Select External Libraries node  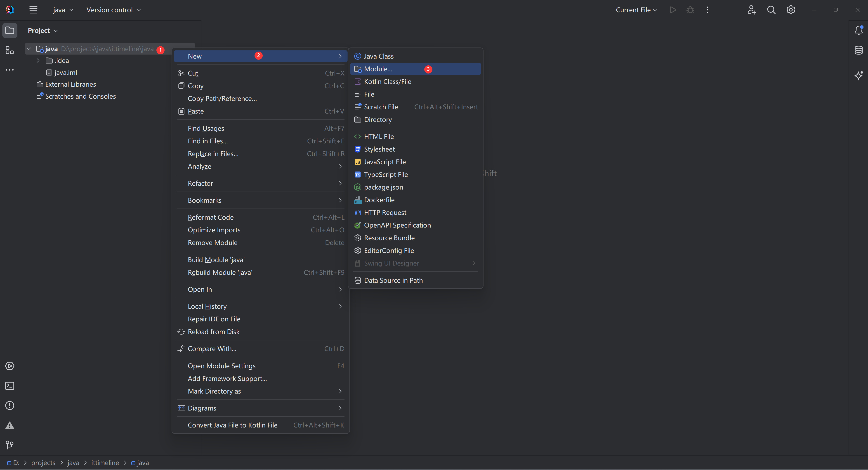point(66,84)
